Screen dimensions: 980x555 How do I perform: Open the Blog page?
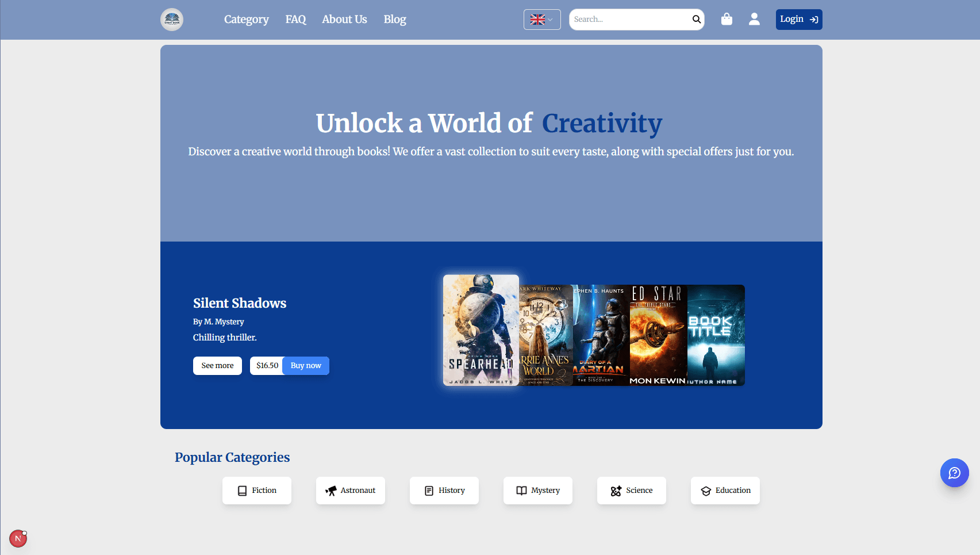click(394, 19)
